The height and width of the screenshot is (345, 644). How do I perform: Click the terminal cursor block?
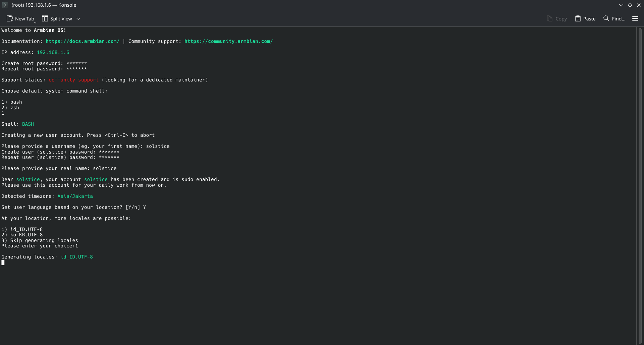(3, 263)
